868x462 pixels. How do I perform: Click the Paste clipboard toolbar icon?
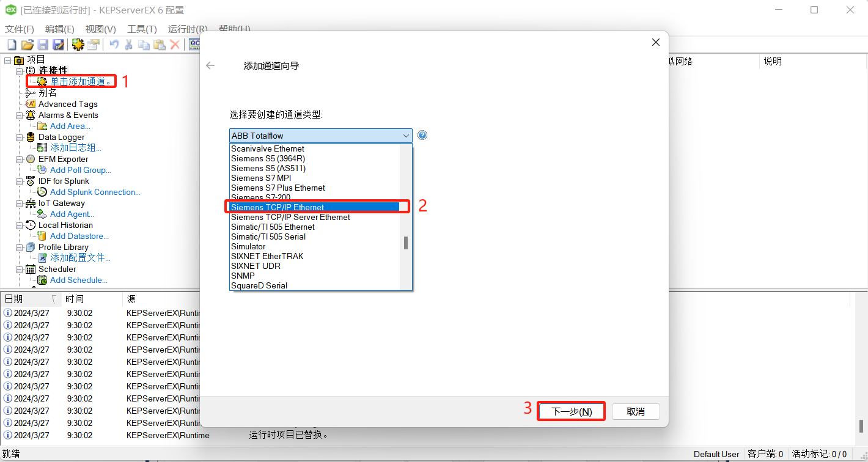tap(159, 45)
